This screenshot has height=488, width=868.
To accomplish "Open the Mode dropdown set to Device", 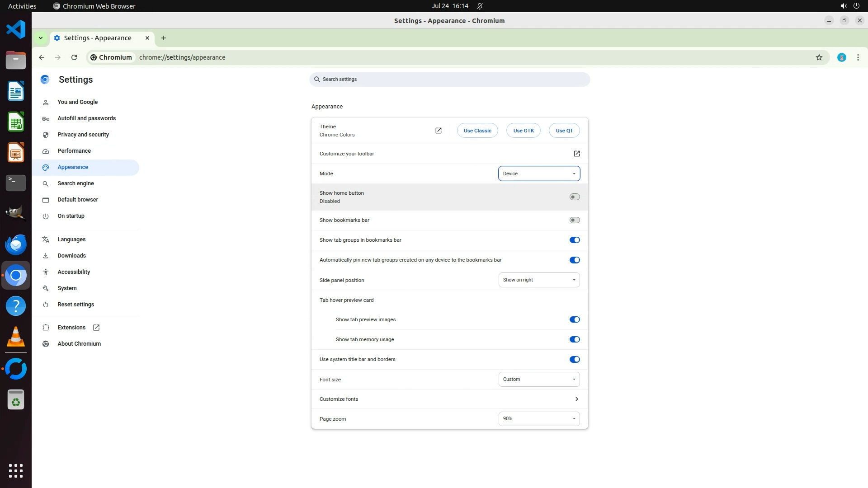I will (539, 174).
